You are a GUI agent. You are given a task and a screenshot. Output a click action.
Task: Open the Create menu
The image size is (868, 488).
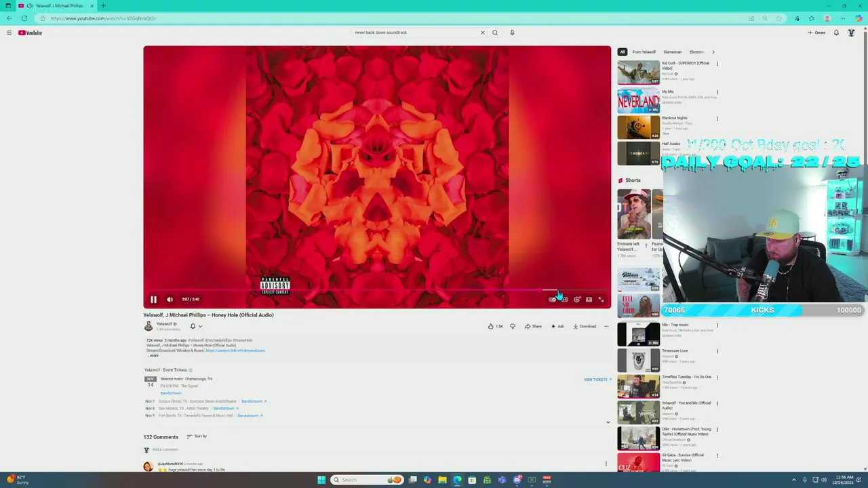816,33
